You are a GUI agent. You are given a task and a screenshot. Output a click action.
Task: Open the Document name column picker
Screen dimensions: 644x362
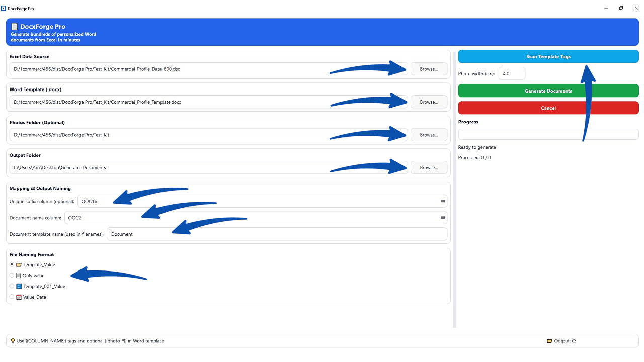point(442,217)
